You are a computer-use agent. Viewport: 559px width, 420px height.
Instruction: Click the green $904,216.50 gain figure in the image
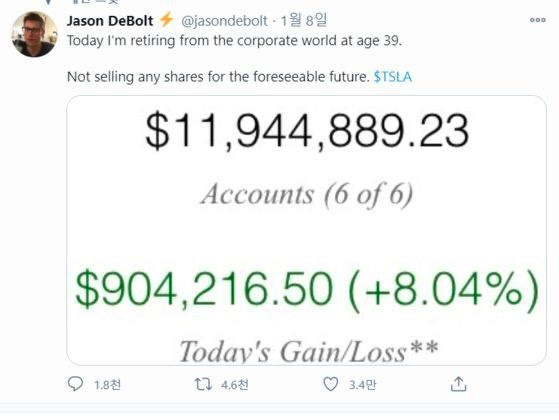204,288
